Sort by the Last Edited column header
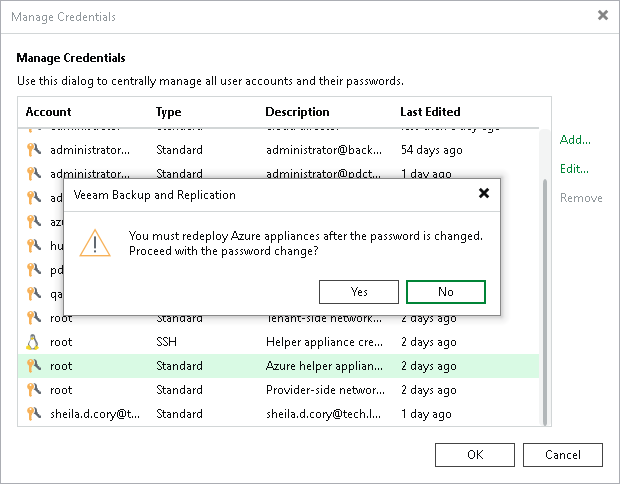Image resolution: width=620 pixels, height=484 pixels. tap(430, 112)
